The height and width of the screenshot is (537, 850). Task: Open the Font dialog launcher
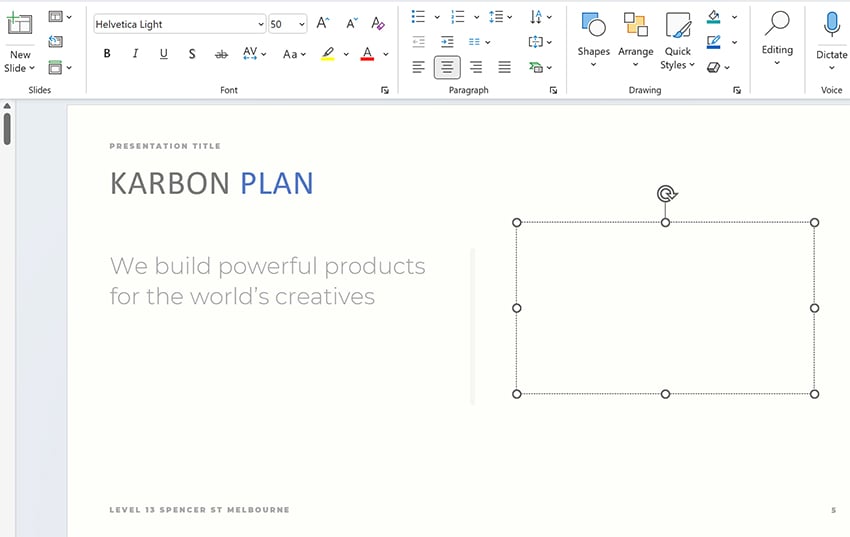click(x=385, y=91)
